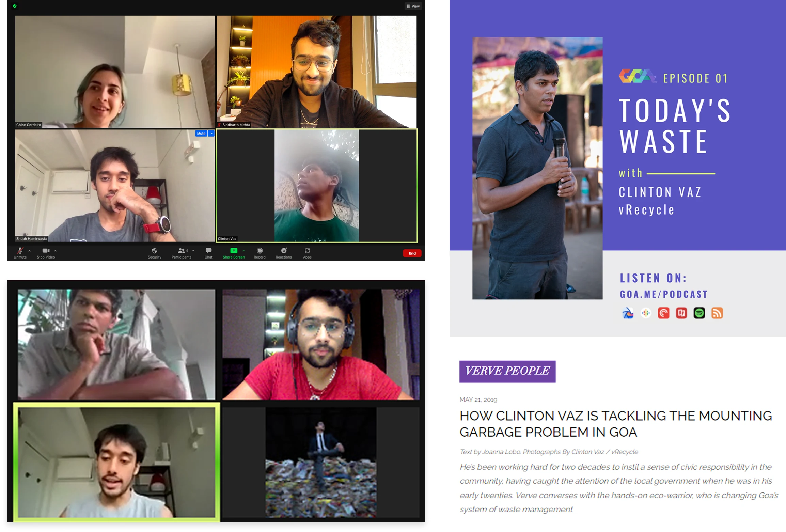Screen dimensions: 786x532
Task: Click the Apple Podcasts icon on the poster
Action: tap(628, 313)
